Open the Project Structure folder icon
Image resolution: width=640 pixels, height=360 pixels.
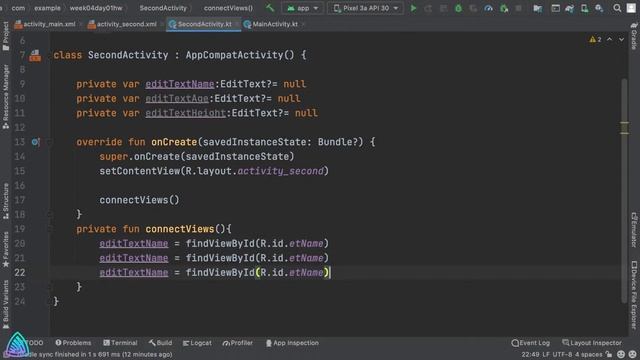click(x=538, y=8)
